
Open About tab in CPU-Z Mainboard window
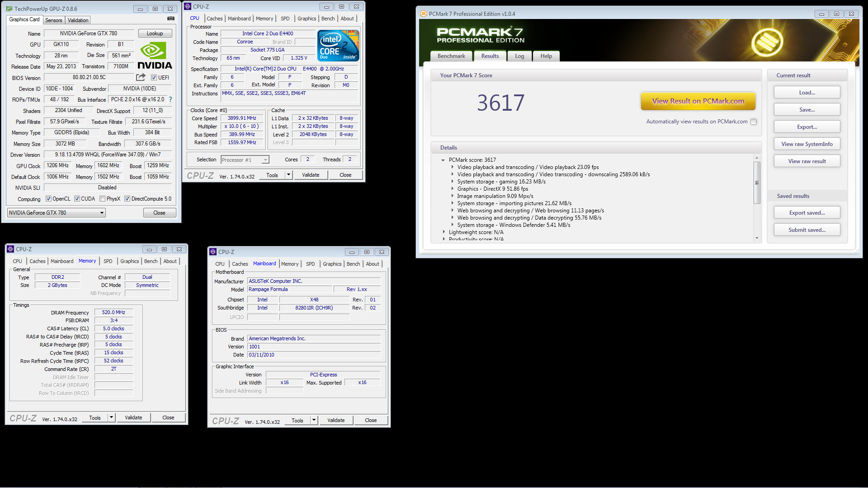pyautogui.click(x=373, y=264)
